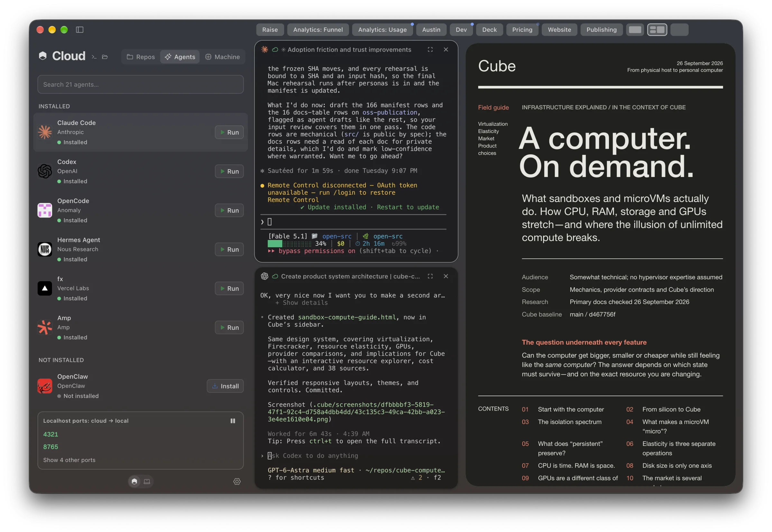
Task: Switch to local laptop mode at sidebar bottom
Action: tap(147, 481)
